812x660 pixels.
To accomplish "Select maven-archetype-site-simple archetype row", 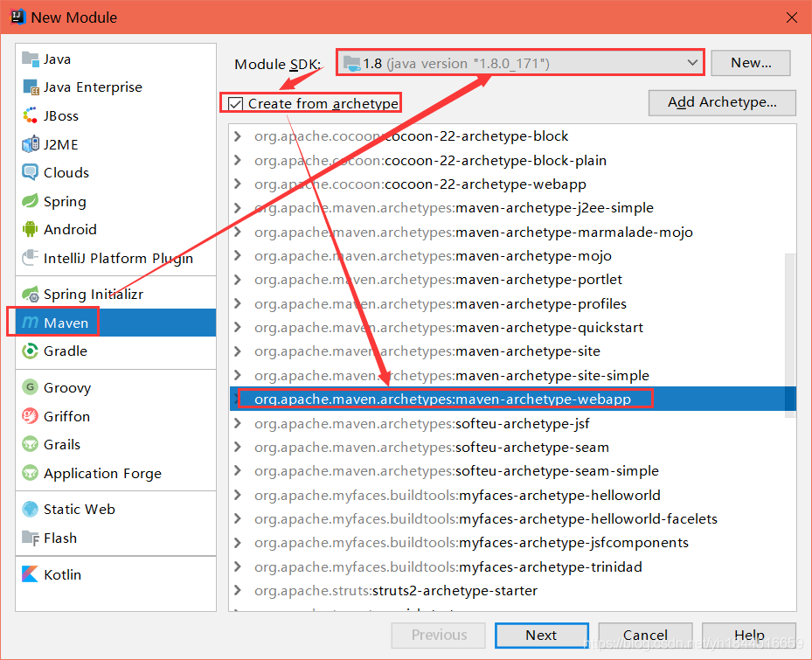I will [513, 375].
